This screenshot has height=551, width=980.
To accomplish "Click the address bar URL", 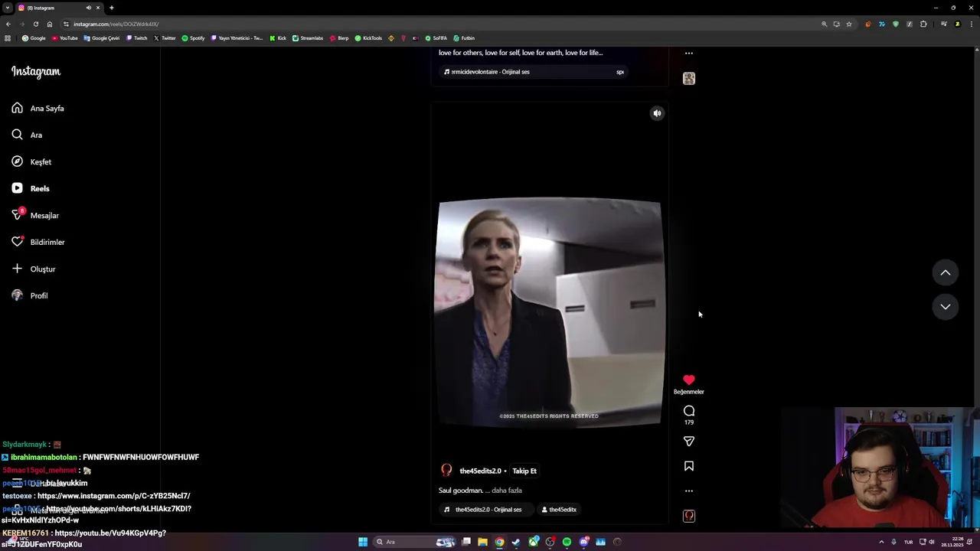I will [116, 24].
